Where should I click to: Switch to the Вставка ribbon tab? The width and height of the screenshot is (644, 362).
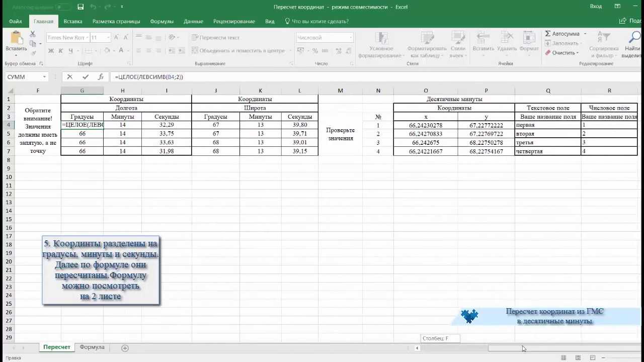point(73,21)
